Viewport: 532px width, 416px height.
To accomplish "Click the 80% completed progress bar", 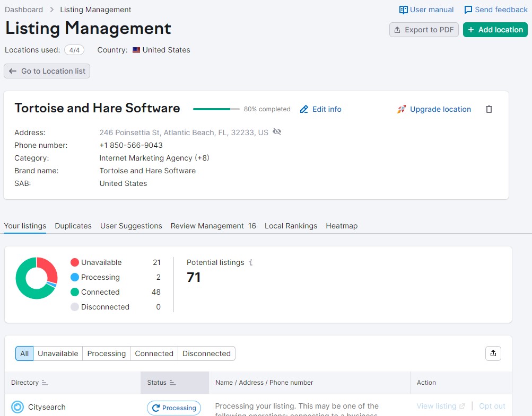I will tap(216, 109).
